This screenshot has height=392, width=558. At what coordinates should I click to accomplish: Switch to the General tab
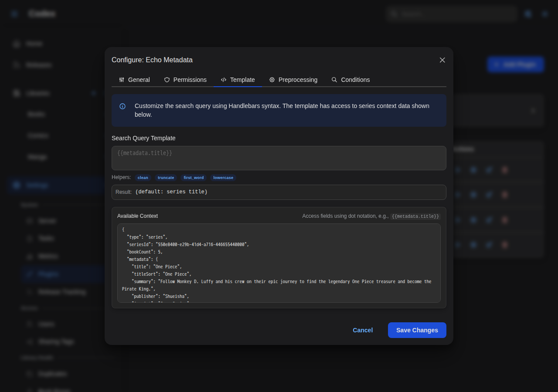click(134, 80)
